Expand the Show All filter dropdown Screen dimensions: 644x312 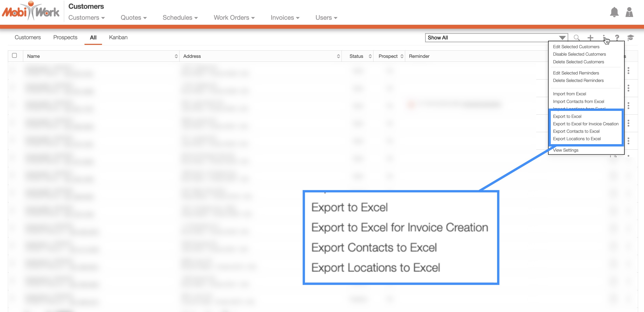tap(562, 38)
